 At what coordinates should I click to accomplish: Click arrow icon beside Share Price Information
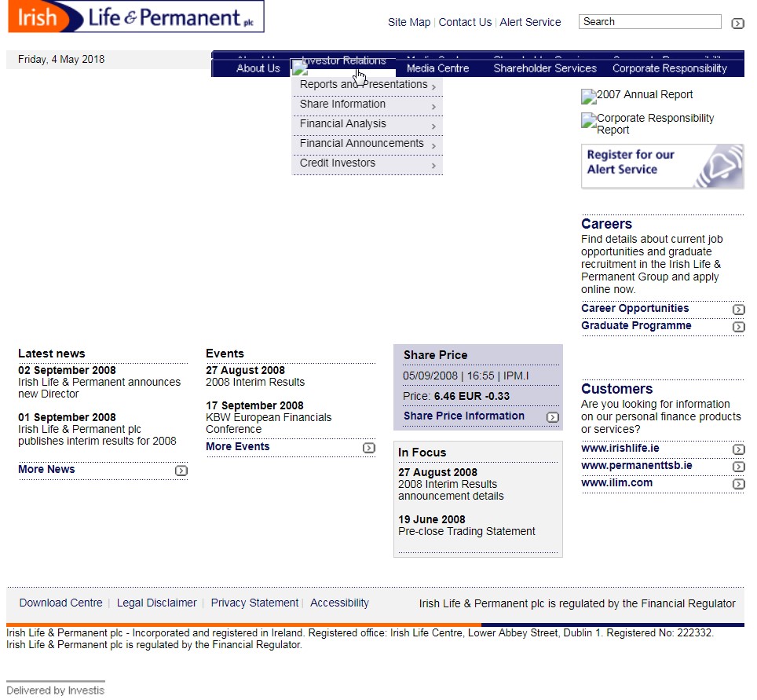coord(553,417)
